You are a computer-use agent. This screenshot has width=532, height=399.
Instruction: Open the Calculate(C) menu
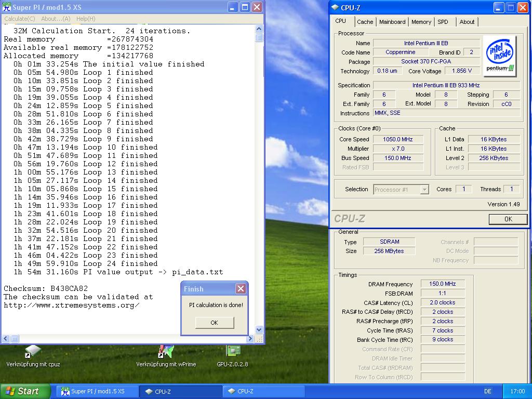[19, 19]
